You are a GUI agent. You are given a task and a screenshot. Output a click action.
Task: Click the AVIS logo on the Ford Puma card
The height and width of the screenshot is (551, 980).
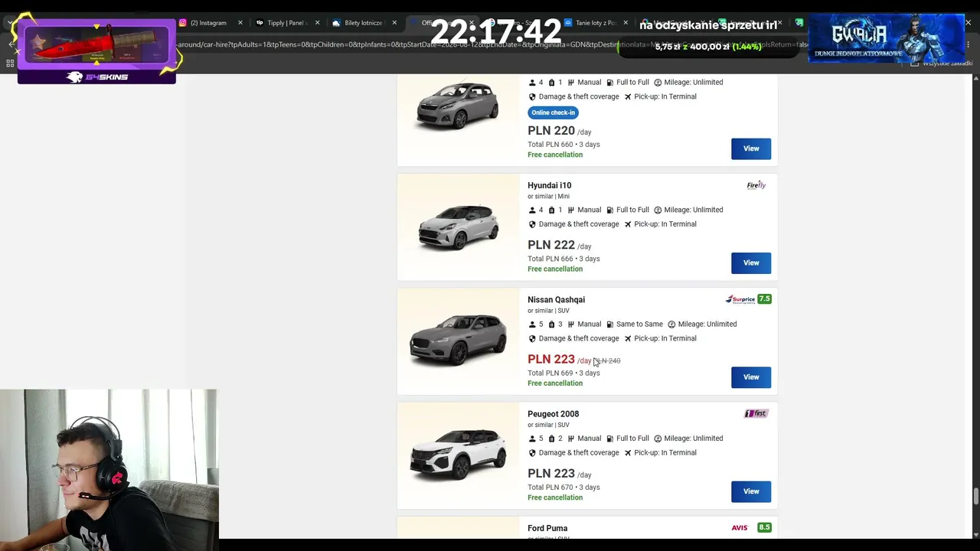(x=740, y=527)
